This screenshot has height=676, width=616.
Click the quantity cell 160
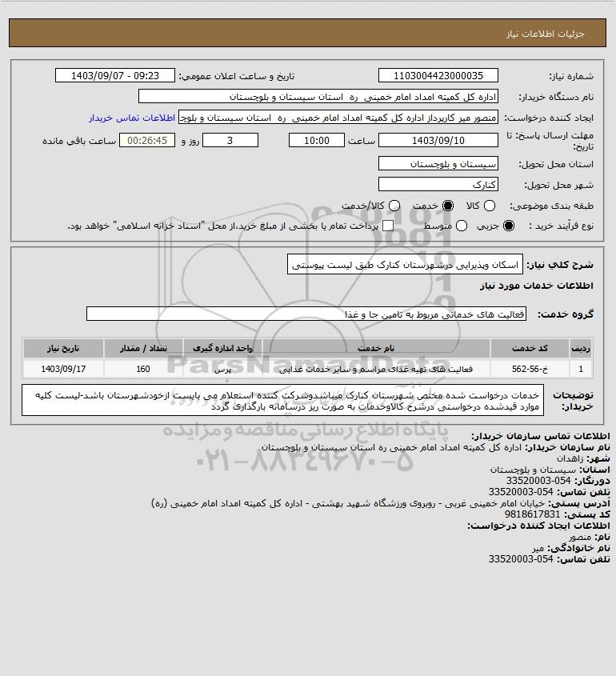click(x=143, y=369)
